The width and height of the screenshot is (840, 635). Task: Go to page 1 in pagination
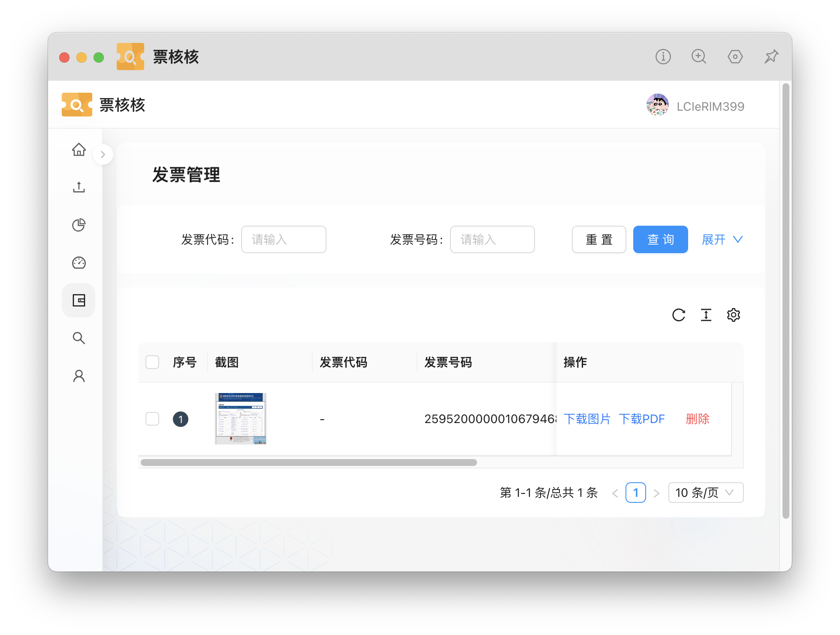[x=636, y=493]
